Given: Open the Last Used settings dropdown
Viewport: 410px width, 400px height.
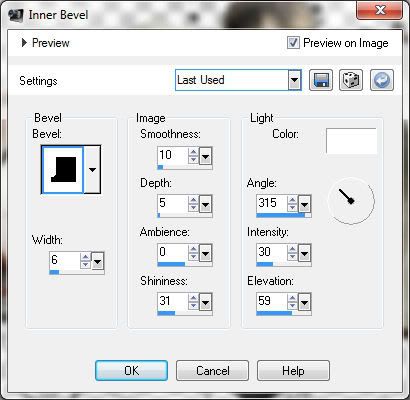Looking at the screenshot, I should pos(238,80).
